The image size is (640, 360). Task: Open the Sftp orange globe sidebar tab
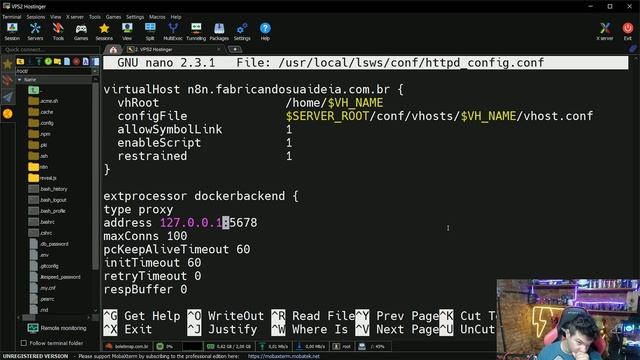pyautogui.click(x=7, y=113)
